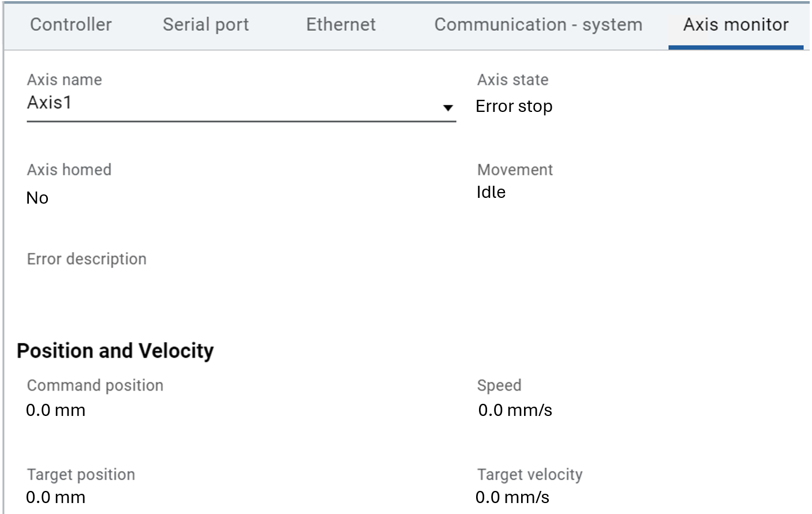Image resolution: width=812 pixels, height=514 pixels.
Task: Expand the Axis name dropdown arrow
Action: pyautogui.click(x=448, y=108)
